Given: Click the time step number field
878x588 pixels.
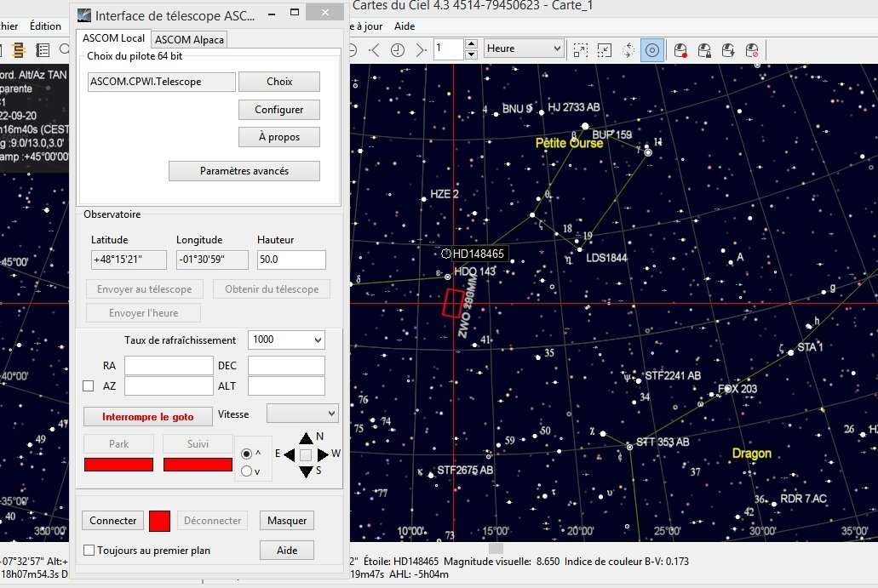Looking at the screenshot, I should coord(449,49).
